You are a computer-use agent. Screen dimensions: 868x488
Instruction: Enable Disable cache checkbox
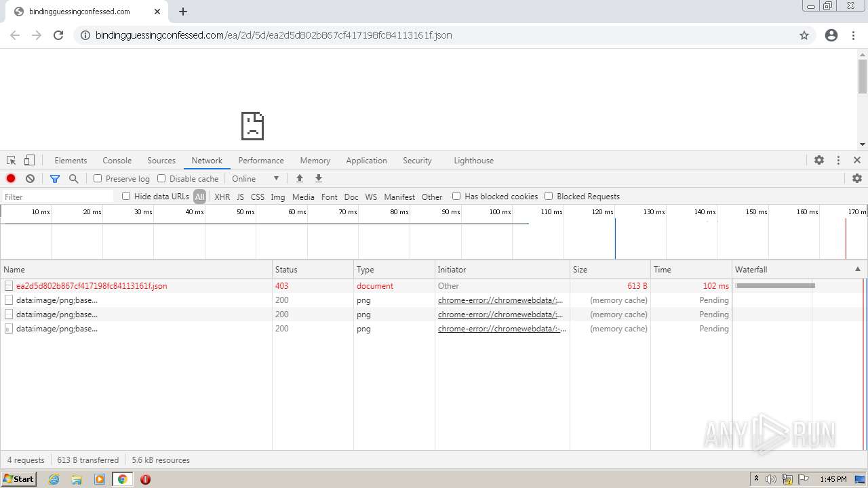[161, 178]
